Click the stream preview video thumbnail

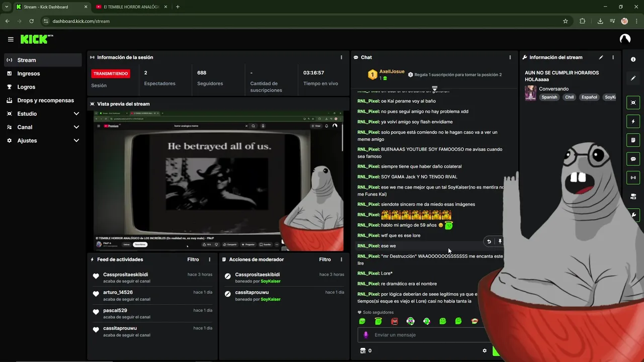219,180
